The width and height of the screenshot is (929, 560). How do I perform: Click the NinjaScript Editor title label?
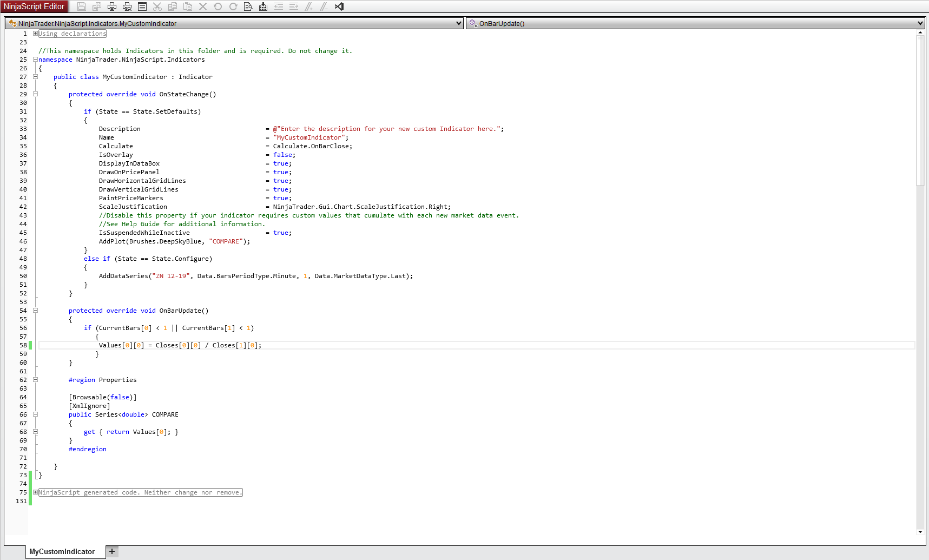[x=34, y=6]
